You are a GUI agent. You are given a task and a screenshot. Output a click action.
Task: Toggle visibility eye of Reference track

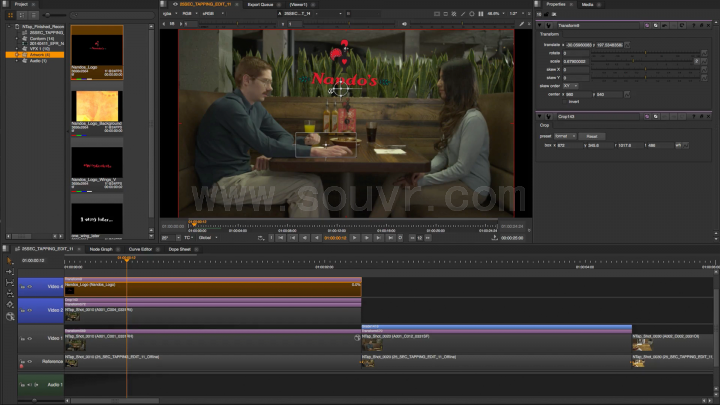click(30, 361)
